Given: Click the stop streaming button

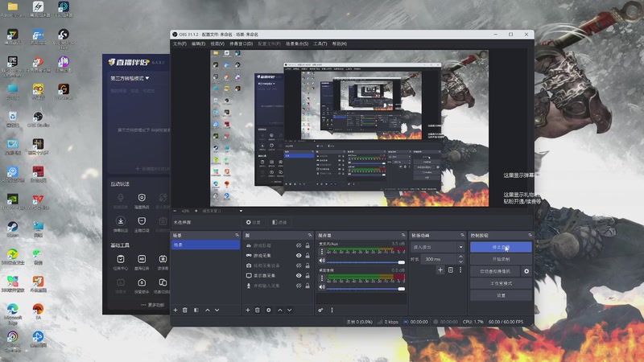Looking at the screenshot, I should click(501, 247).
